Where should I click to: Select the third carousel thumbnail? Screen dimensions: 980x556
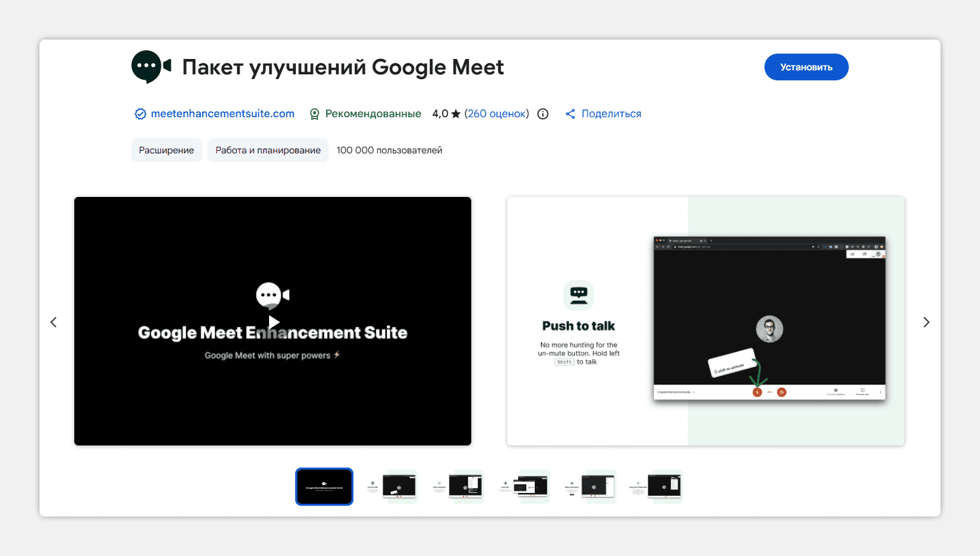click(457, 486)
